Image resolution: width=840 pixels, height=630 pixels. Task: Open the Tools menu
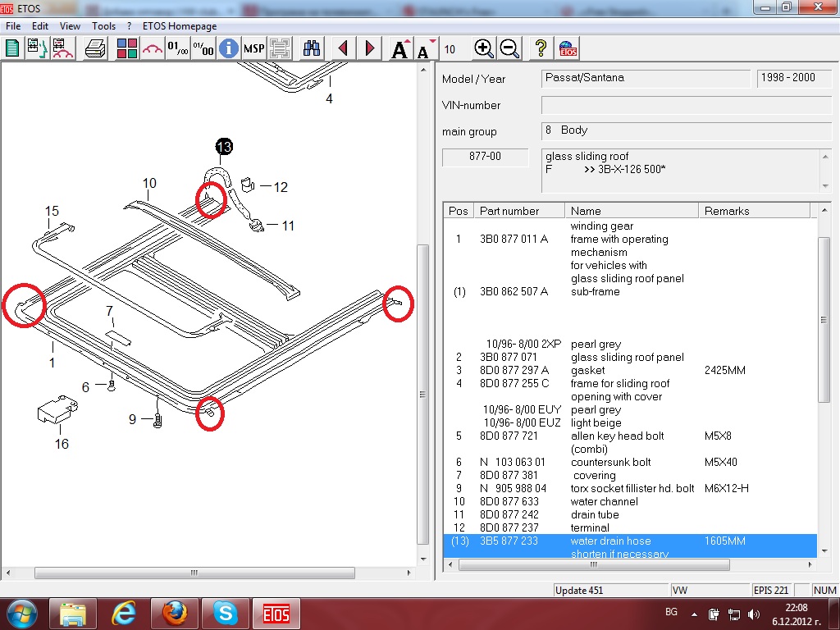(103, 26)
